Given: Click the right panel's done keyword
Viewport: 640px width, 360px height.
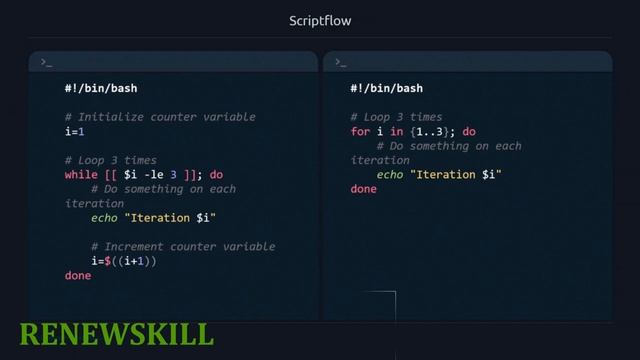Looking at the screenshot, I should coord(364,189).
